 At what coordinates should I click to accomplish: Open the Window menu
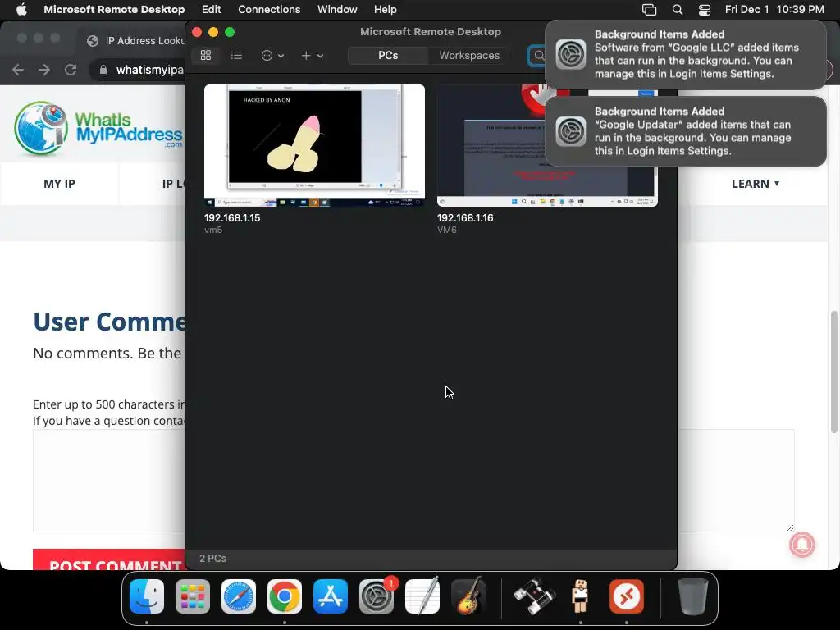click(x=337, y=9)
